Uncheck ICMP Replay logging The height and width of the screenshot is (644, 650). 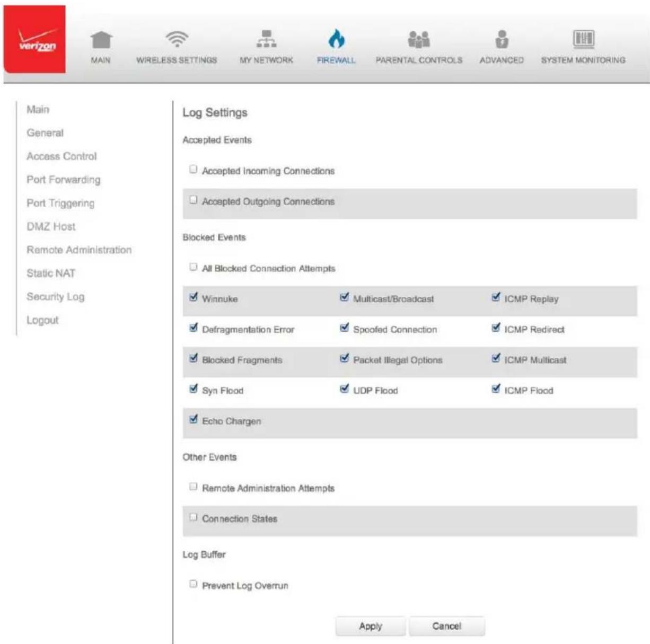coord(496,297)
